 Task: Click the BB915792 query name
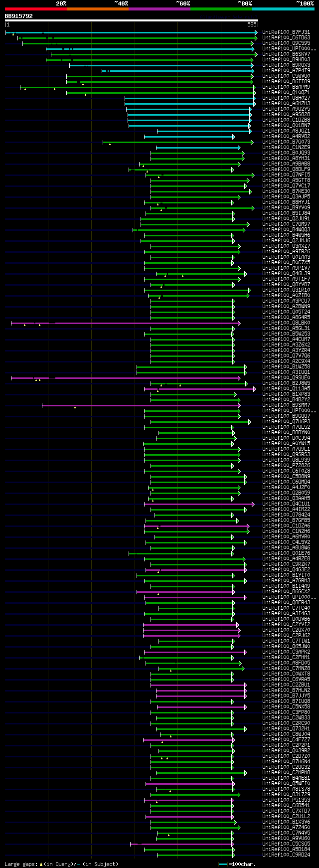point(18,16)
